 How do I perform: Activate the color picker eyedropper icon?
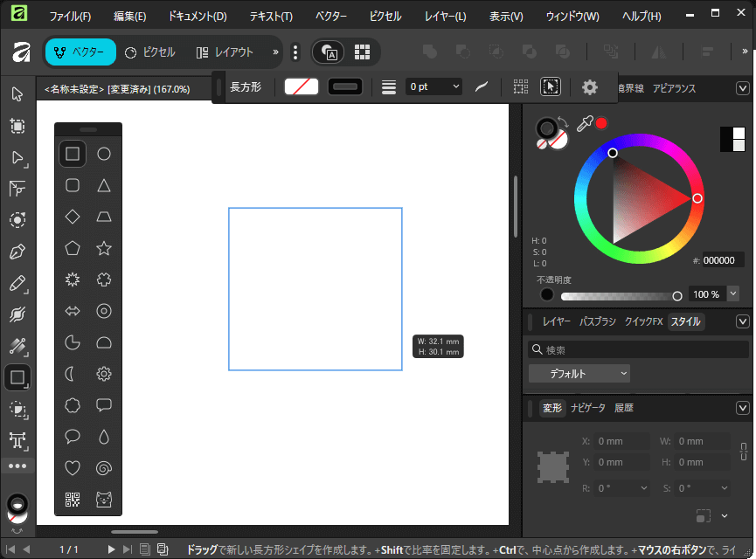[585, 124]
